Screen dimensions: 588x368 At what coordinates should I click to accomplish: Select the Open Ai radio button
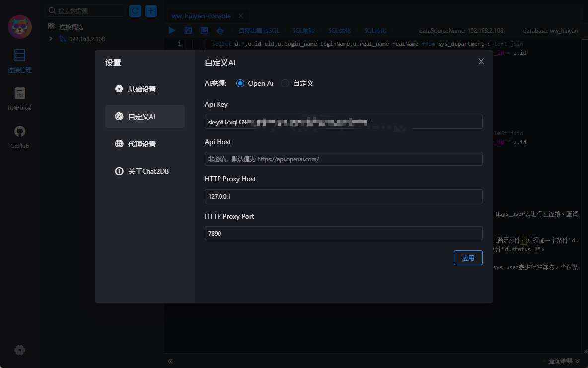pyautogui.click(x=240, y=83)
